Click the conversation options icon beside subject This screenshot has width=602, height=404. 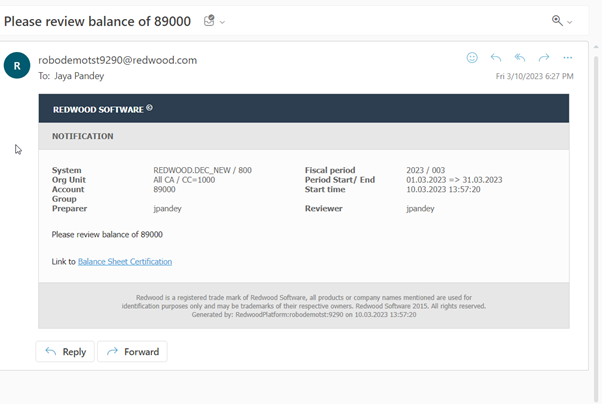click(x=209, y=20)
